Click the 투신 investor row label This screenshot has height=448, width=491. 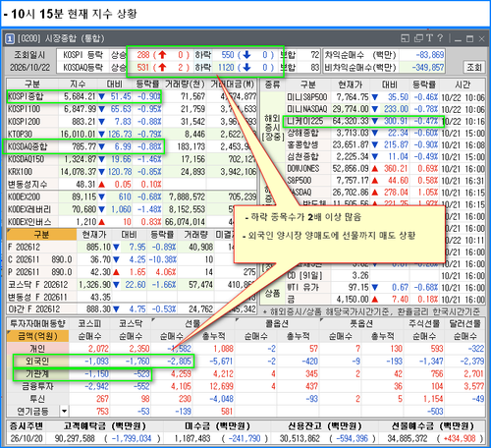[37, 399]
